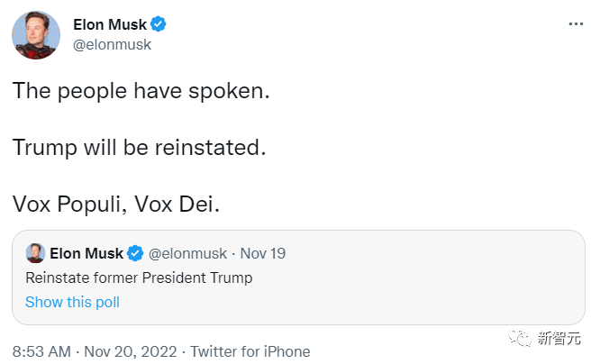Click the 'Twitter for iPhone' source link
The width and height of the screenshot is (600, 364).
coord(250,351)
